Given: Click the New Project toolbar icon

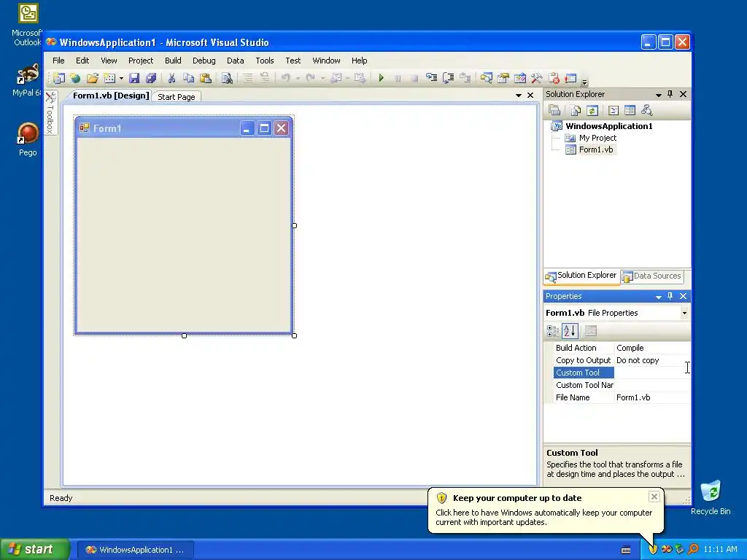Looking at the screenshot, I should pyautogui.click(x=58, y=78).
